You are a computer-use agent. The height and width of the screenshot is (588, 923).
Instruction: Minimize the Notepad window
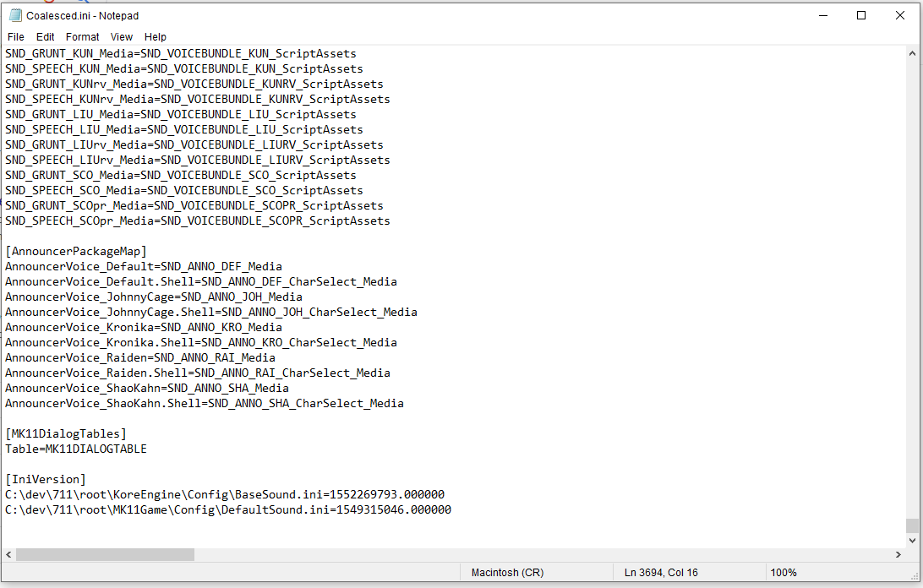pos(822,15)
